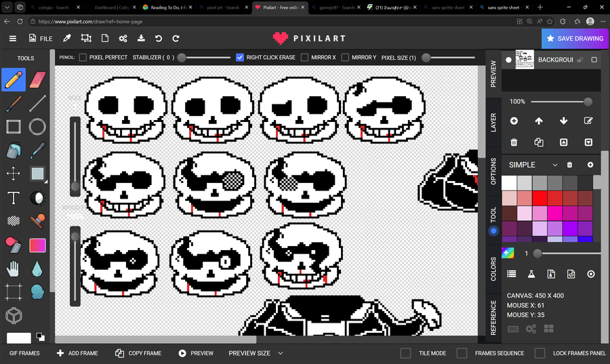Uncheck Right Click Erase

(x=240, y=58)
